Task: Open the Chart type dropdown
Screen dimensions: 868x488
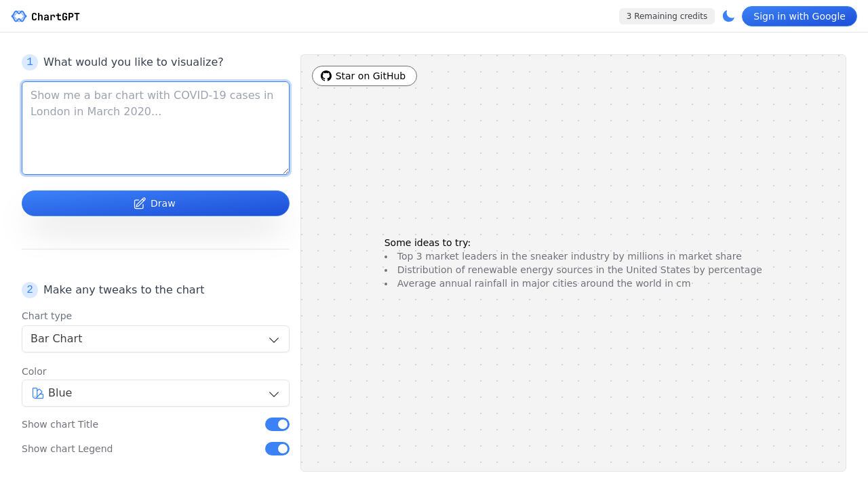Action: (x=155, y=339)
